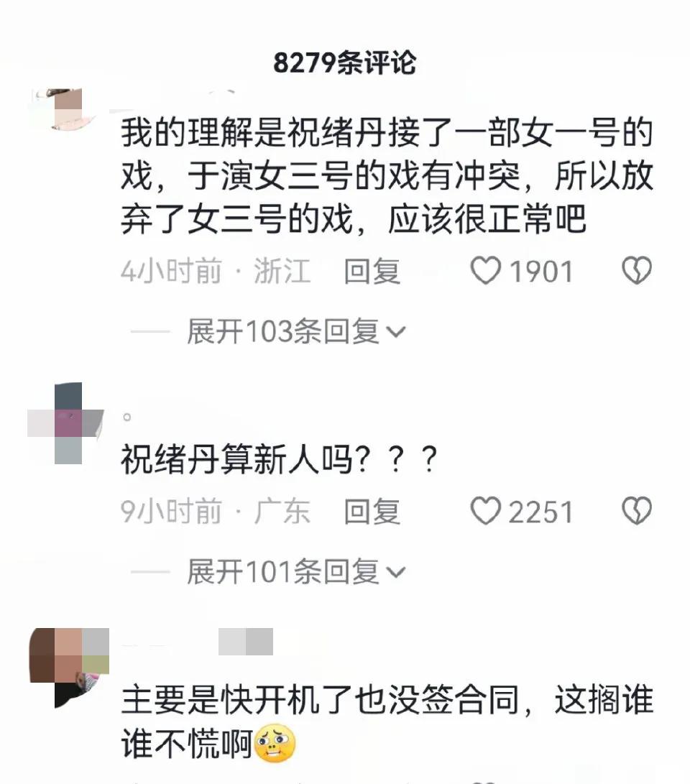The height and width of the screenshot is (784, 690).
Task: Dislike the Zhejiang comment via broken heart
Action: [x=637, y=270]
